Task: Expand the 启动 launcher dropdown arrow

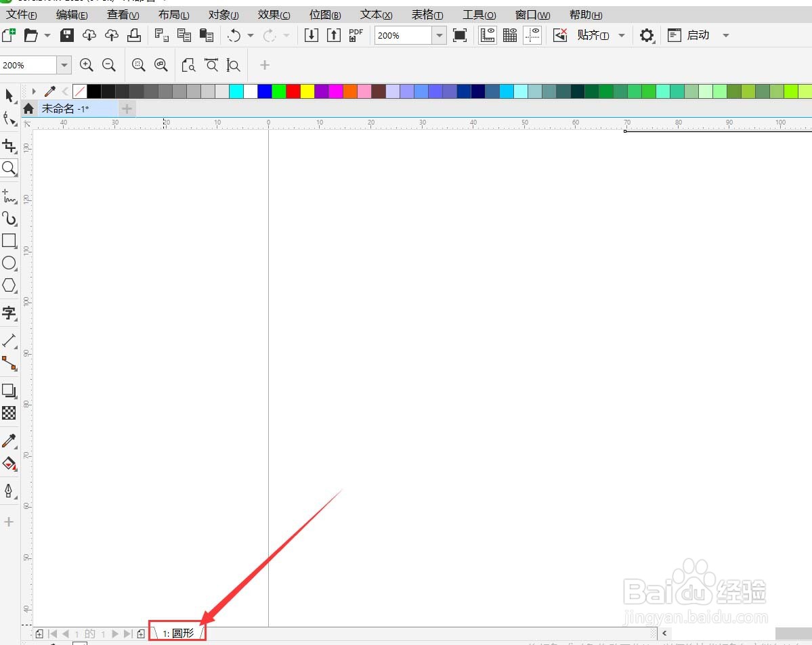Action: (726, 35)
